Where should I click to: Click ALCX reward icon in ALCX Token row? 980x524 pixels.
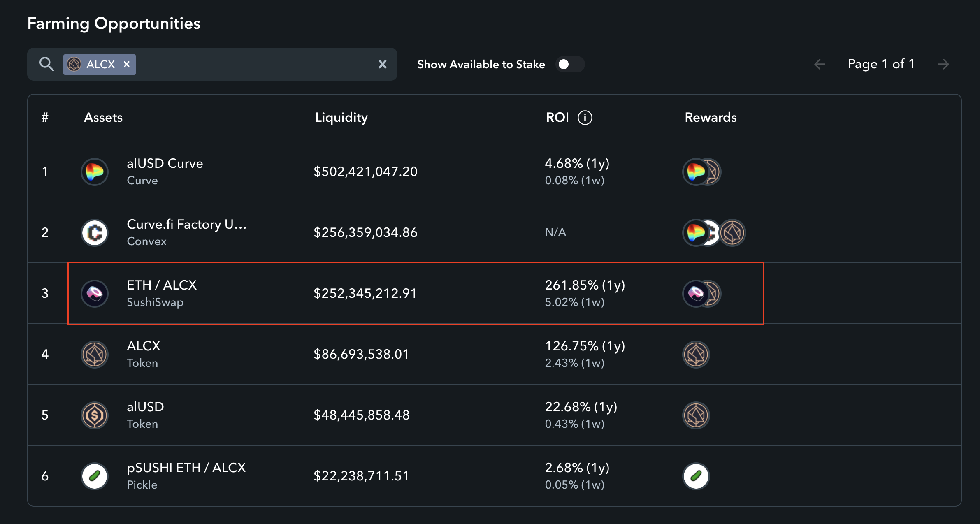click(696, 354)
